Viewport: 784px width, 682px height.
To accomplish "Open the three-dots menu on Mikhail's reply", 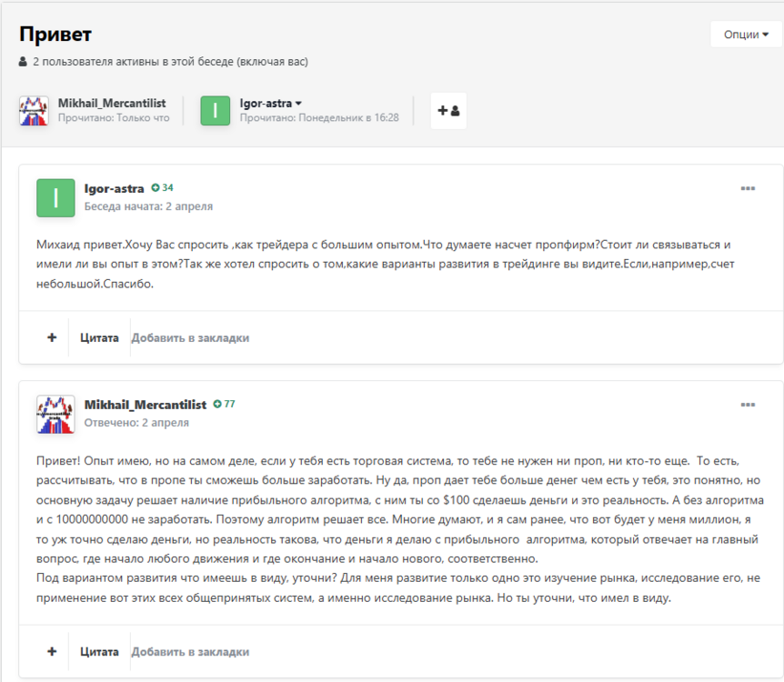I will pos(748,405).
